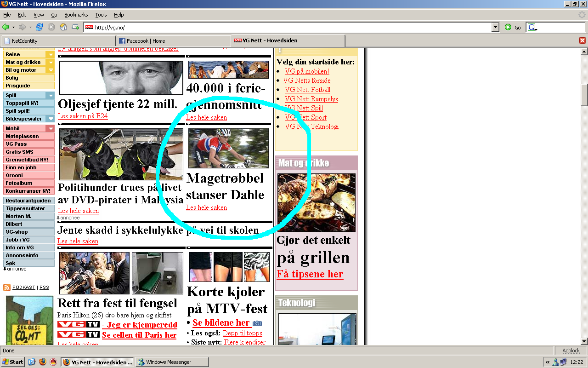
Task: Click the Søk sidebar item
Action: (x=29, y=263)
